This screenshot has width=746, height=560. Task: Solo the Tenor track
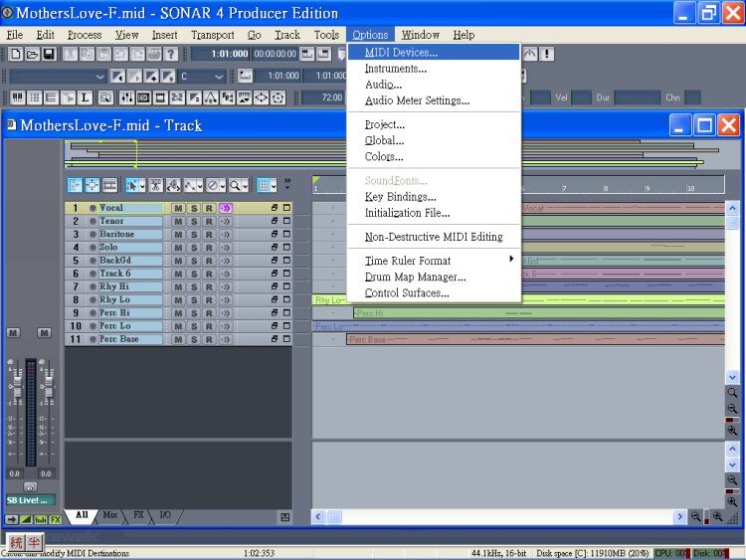click(194, 222)
